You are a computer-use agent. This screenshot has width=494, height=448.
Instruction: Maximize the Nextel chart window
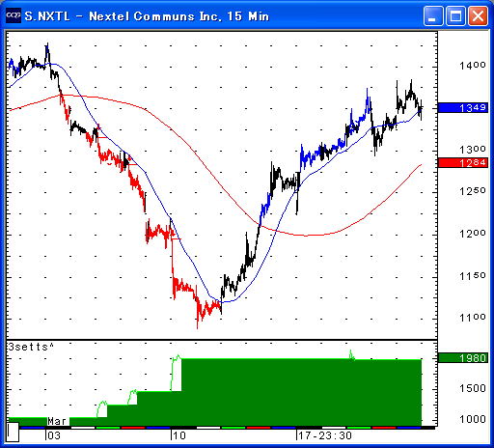click(x=455, y=15)
